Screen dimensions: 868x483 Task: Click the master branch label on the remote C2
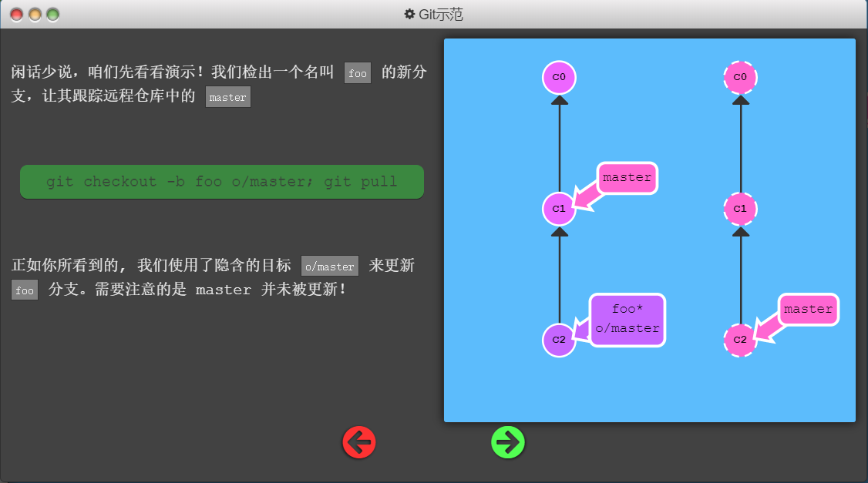point(808,310)
